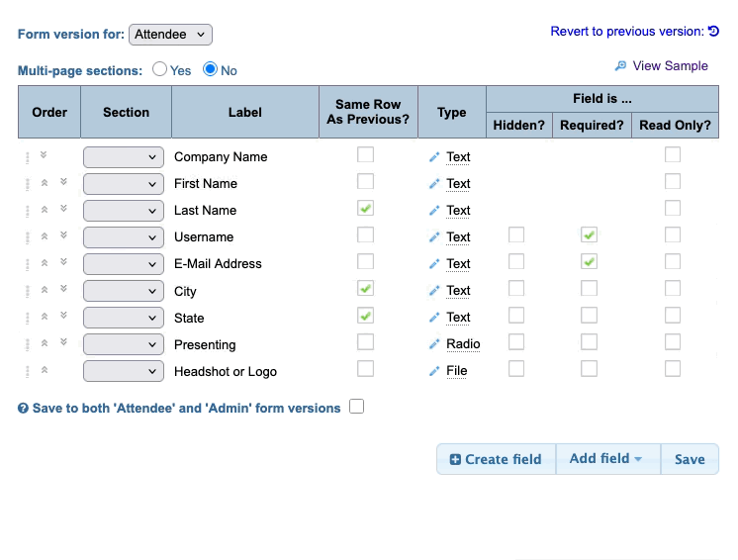Move First Name row up with arrow
Viewport: 738px width, 560px height.
[44, 183]
